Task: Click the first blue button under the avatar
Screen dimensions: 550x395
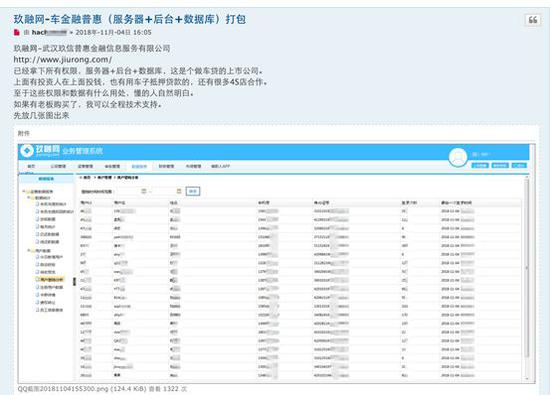Action: (480, 165)
